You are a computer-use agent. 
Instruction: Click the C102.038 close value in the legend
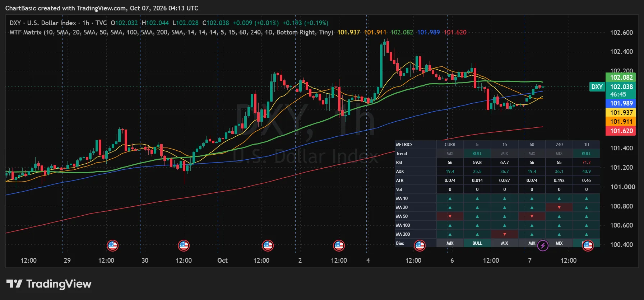pos(216,23)
